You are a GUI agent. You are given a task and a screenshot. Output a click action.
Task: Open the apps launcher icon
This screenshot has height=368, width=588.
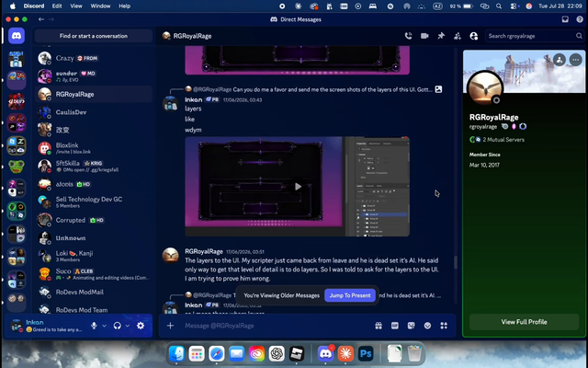(x=444, y=326)
